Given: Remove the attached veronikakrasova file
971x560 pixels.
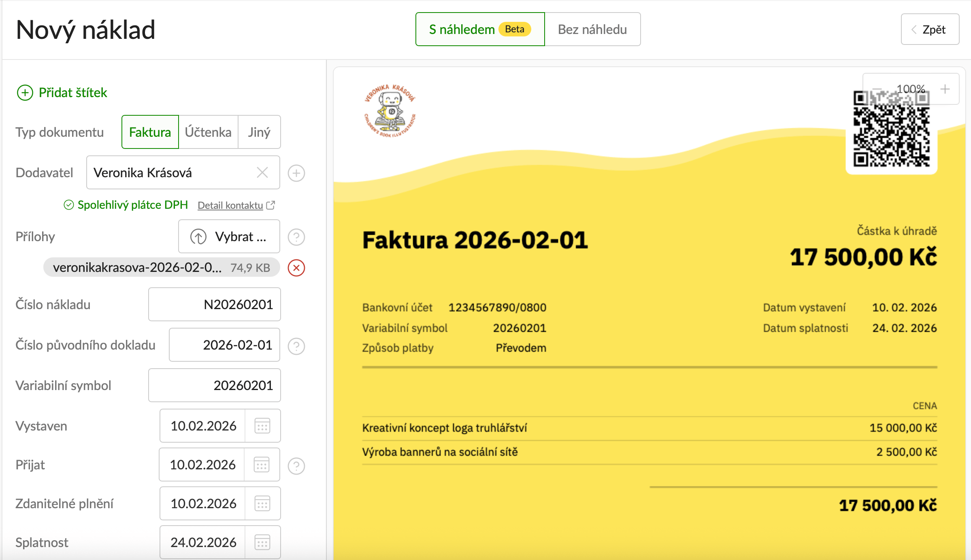Looking at the screenshot, I should pos(296,268).
